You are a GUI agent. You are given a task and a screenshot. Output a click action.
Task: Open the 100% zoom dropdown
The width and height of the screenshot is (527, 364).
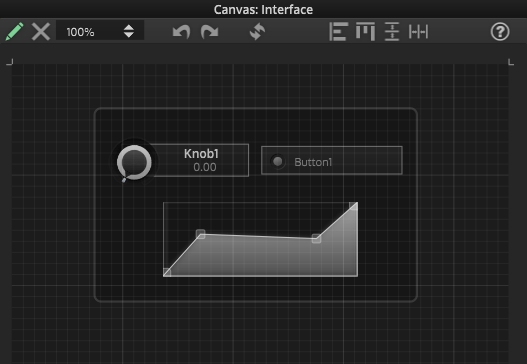click(x=100, y=32)
